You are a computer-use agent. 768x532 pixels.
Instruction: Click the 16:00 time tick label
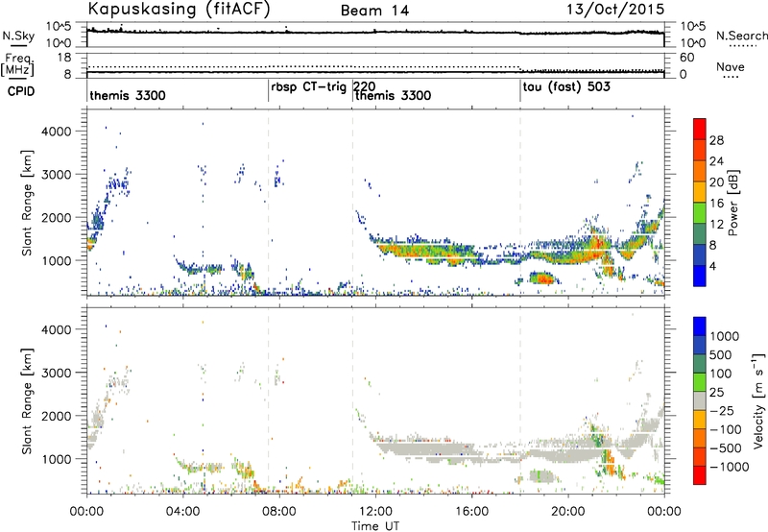coord(471,512)
